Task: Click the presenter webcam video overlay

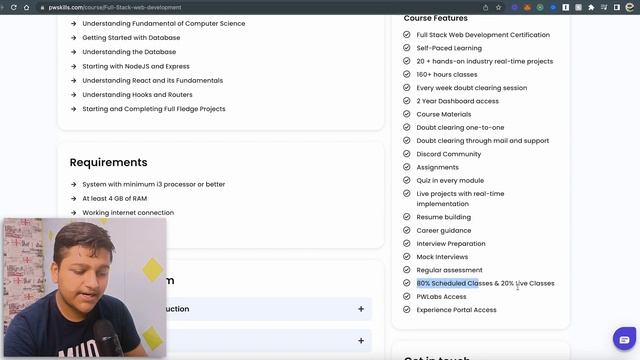Action: pos(85,288)
